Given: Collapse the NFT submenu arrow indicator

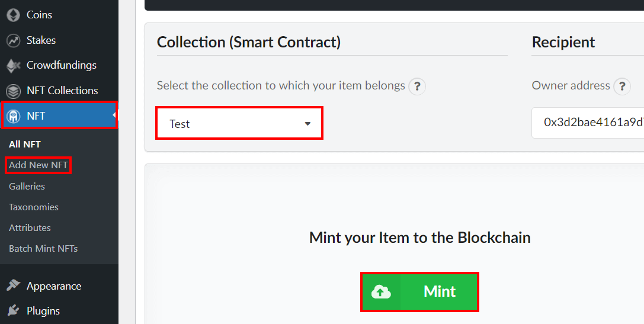Looking at the screenshot, I should pos(114,116).
